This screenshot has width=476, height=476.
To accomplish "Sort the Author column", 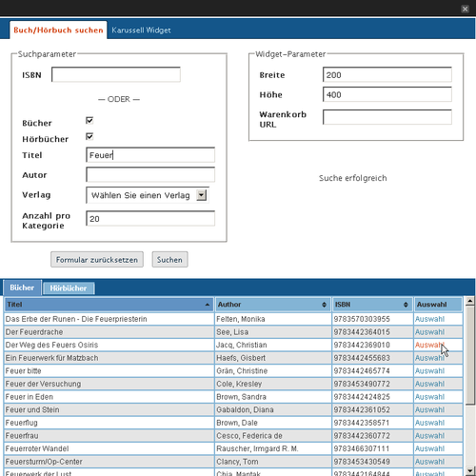I will tap(324, 305).
